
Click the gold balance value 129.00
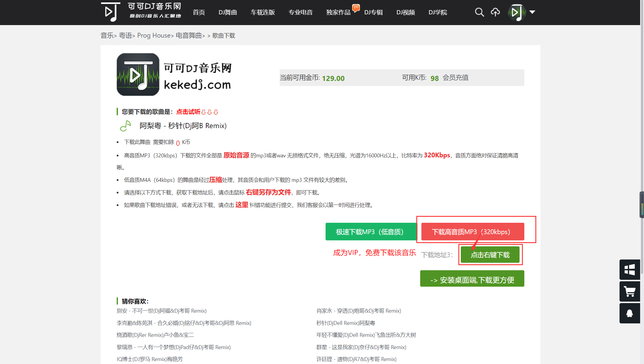[x=333, y=78]
